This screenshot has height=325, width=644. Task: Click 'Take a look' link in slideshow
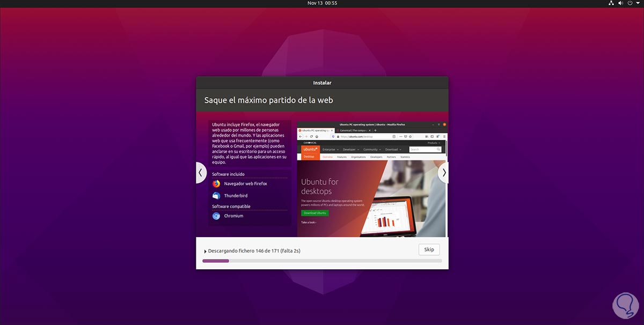tap(309, 222)
